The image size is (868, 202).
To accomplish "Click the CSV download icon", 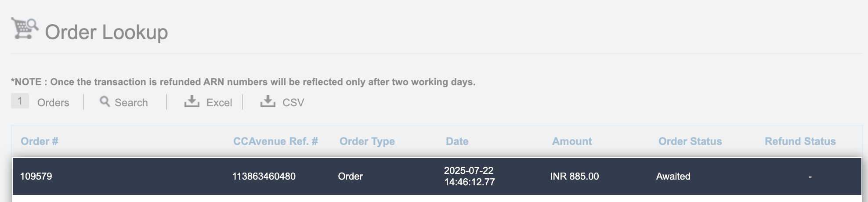I will click(x=268, y=101).
